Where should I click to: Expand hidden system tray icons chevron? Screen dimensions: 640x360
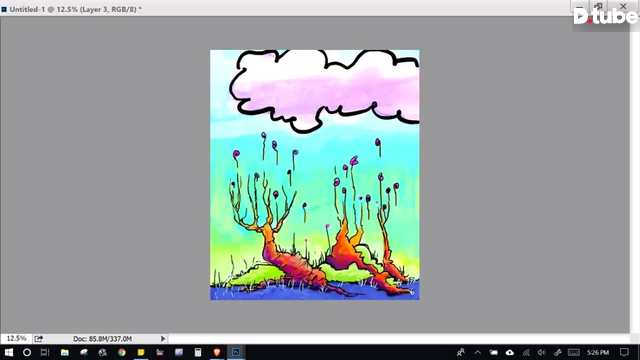coord(478,352)
